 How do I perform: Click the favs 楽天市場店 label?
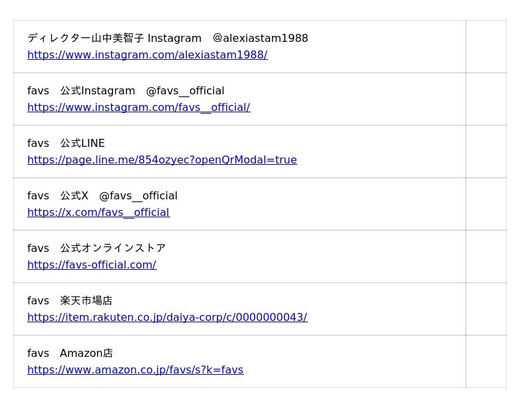pos(70,301)
